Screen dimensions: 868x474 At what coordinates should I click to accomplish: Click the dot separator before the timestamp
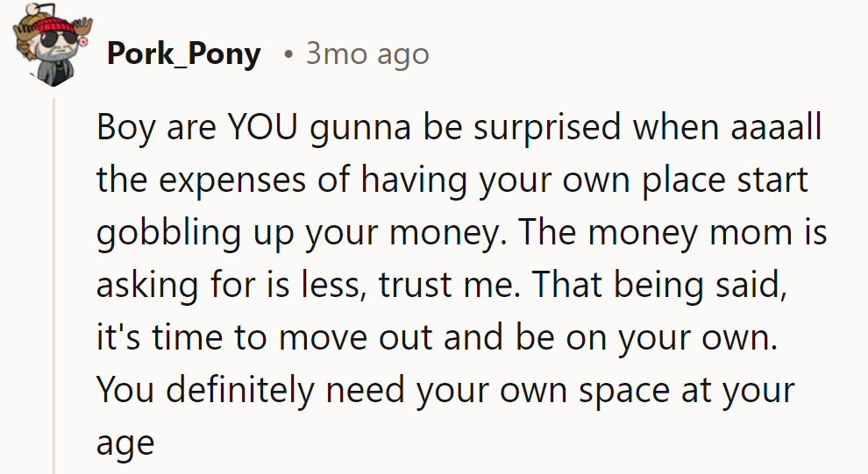click(x=288, y=55)
